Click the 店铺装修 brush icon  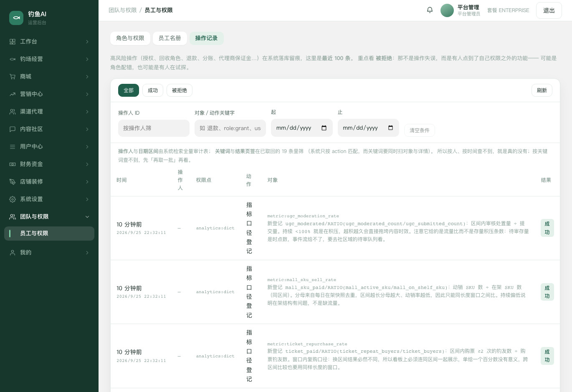13,182
